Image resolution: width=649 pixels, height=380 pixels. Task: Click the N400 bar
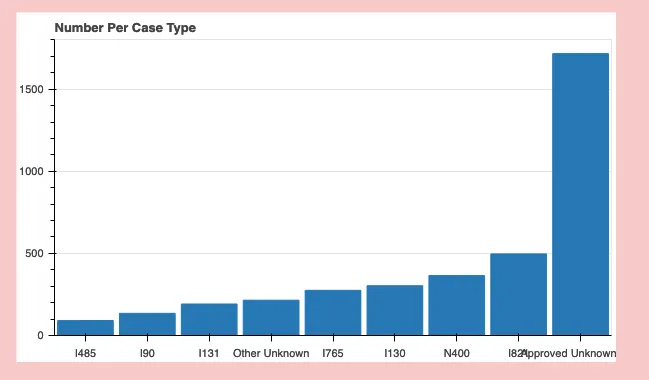pos(457,305)
